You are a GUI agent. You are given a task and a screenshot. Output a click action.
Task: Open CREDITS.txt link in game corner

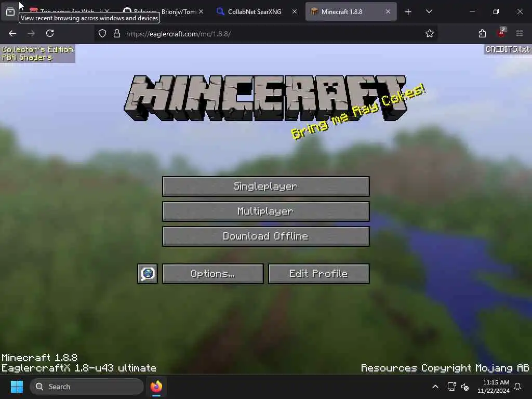[x=507, y=49]
